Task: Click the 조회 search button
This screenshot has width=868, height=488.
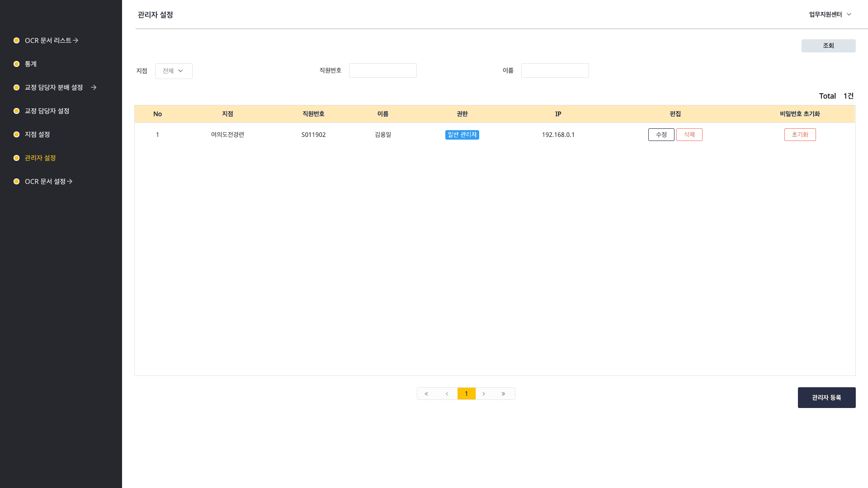Action: (828, 46)
